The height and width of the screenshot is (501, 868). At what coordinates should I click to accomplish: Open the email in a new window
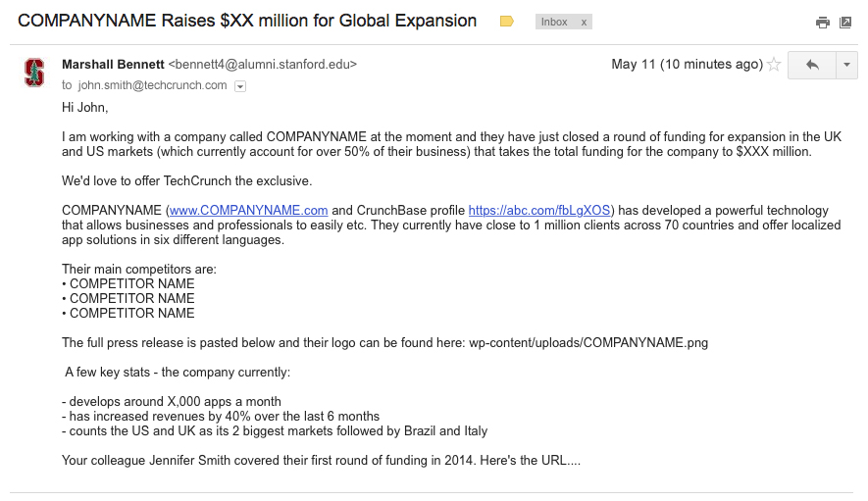click(845, 23)
